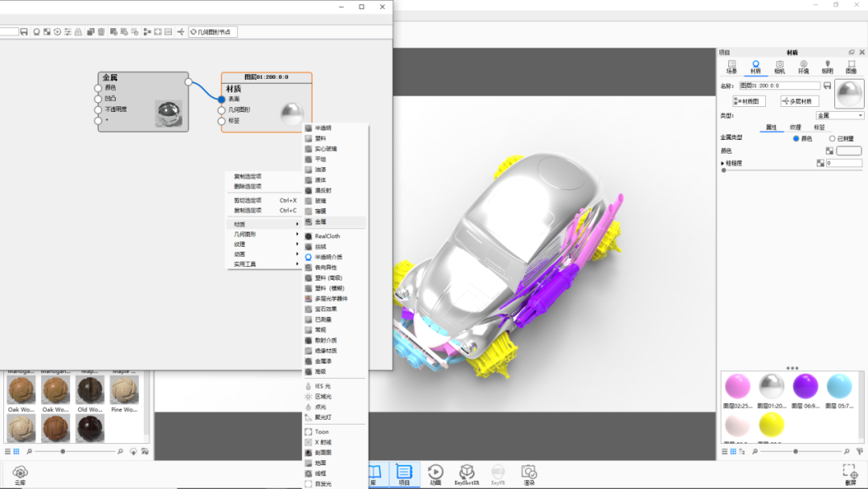This screenshot has height=489, width=868.
Task: Click the library thumbnail size slider
Action: tap(63, 451)
